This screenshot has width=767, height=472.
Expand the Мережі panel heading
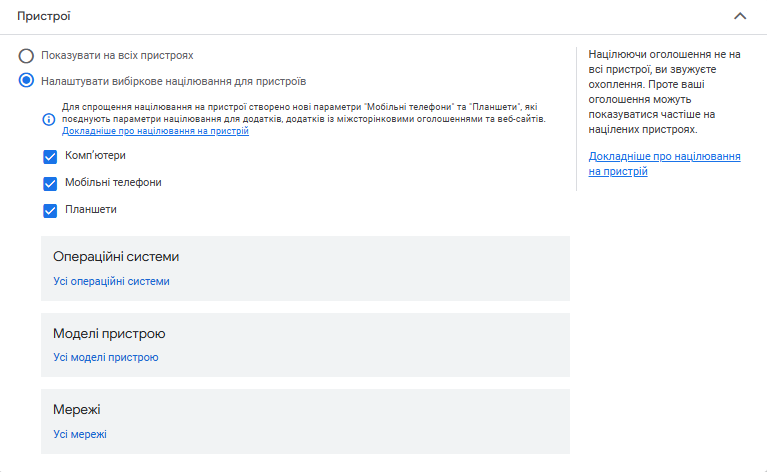coord(77,410)
